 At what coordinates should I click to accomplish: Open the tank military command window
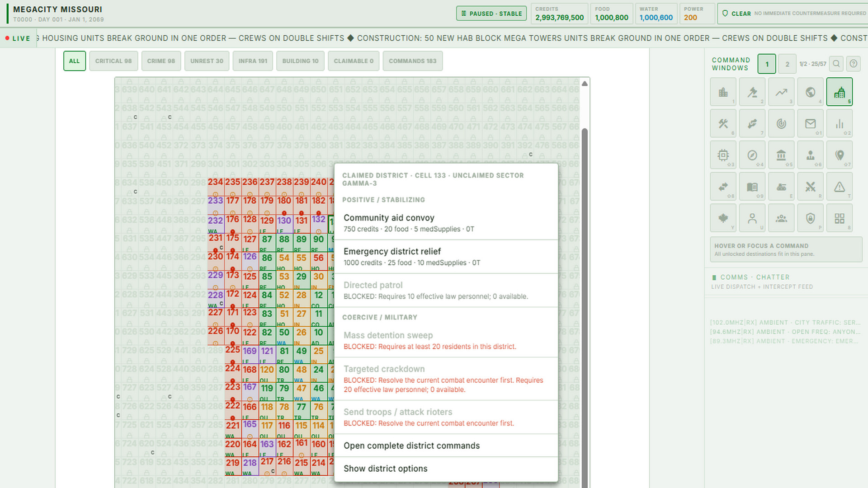(x=781, y=187)
